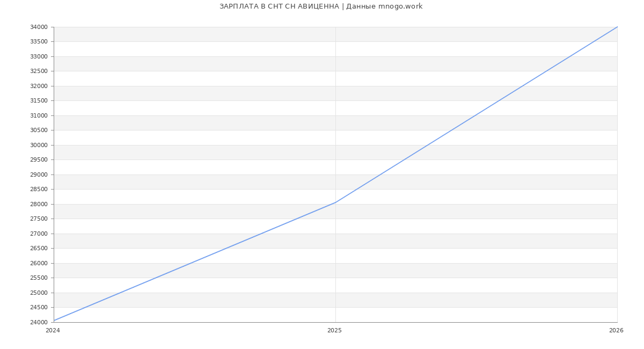
Task: Click the 2024 x-axis label
Action: tap(53, 330)
